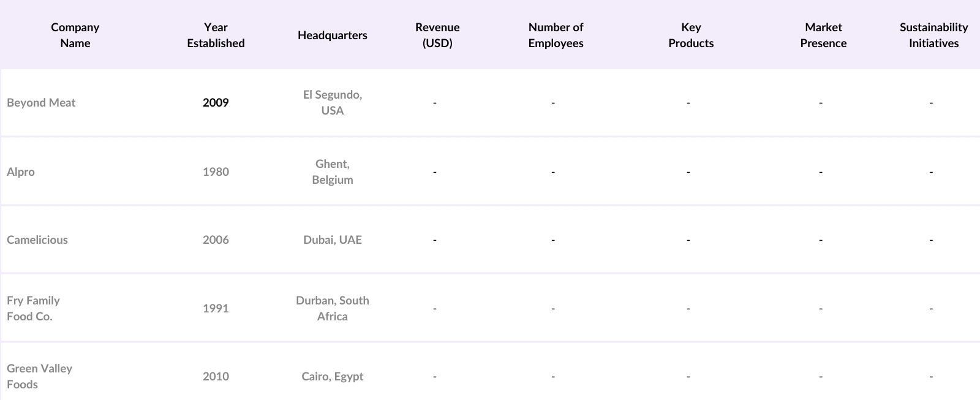Select Market Presence cell for Fry Family Food
The height and width of the screenshot is (400, 980).
point(821,308)
